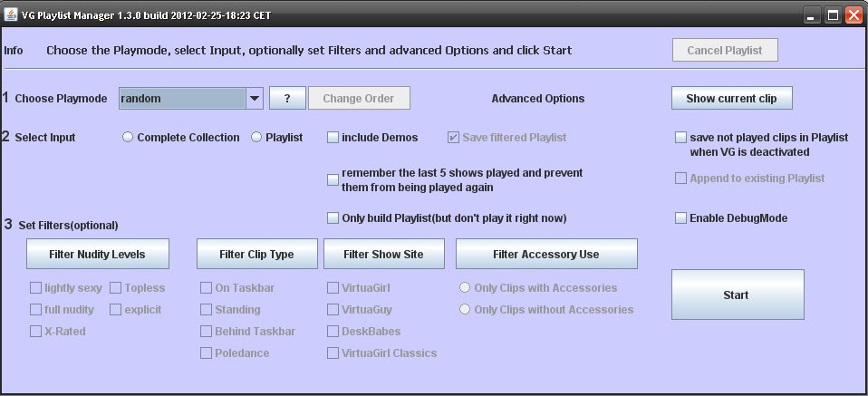
Task: Open the Choose Playmode dropdown arrow
Action: (254, 99)
